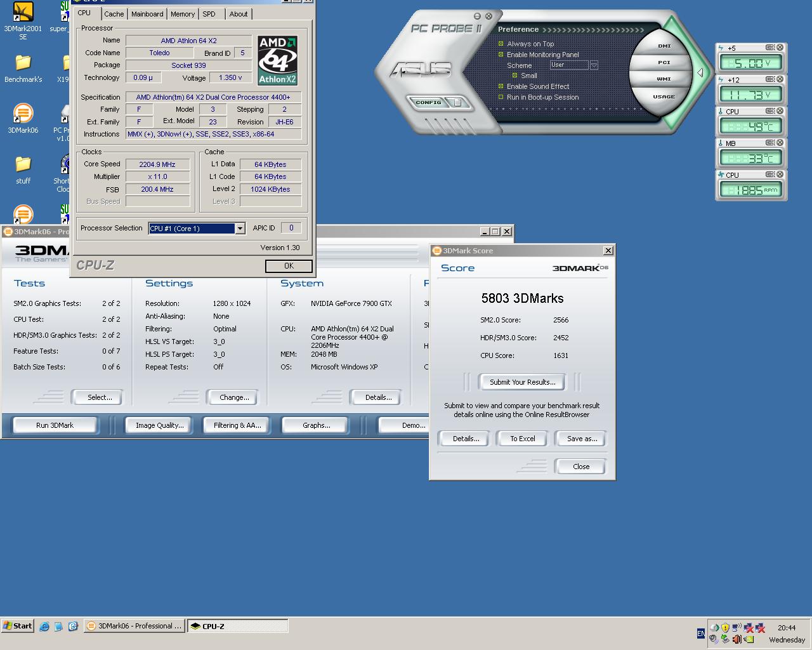The image size is (812, 650).
Task: Click the APIC ID field in CPU-Z
Action: [291, 228]
